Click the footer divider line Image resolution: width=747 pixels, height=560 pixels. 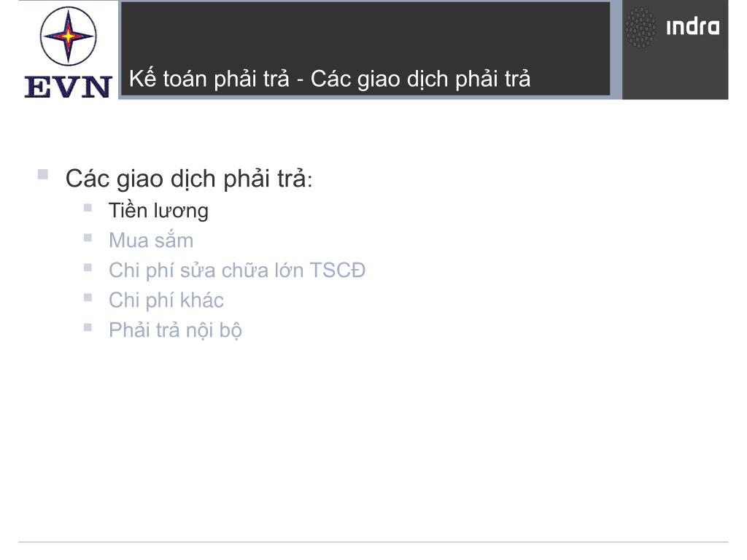coord(373,542)
